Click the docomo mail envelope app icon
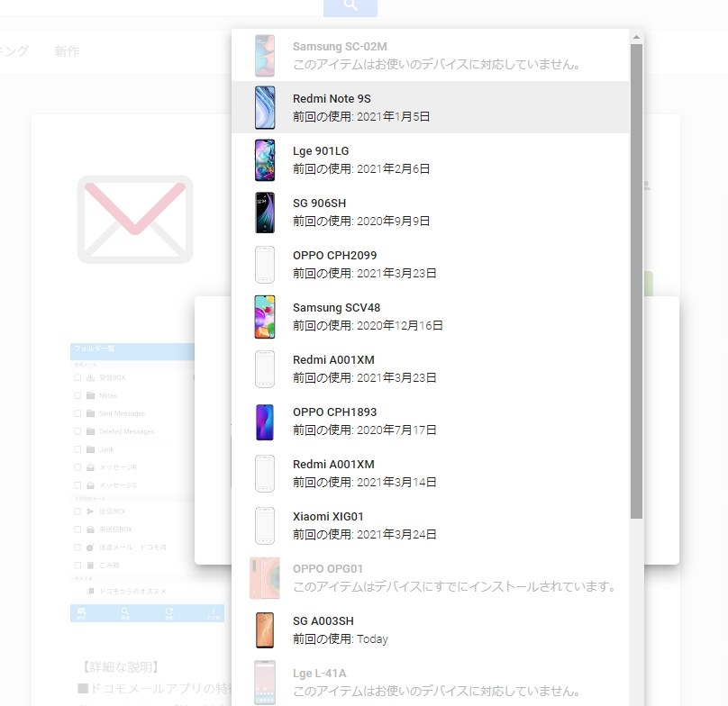728x706 pixels. (135, 219)
